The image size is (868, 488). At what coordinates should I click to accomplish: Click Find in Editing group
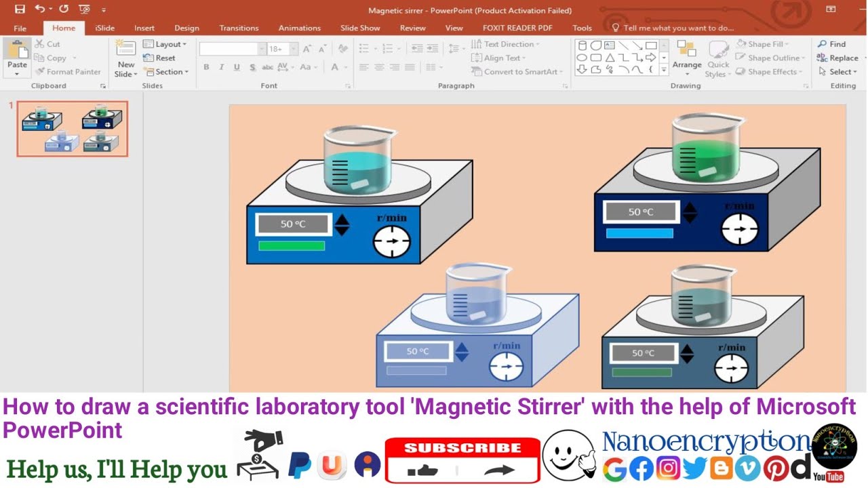pos(831,44)
